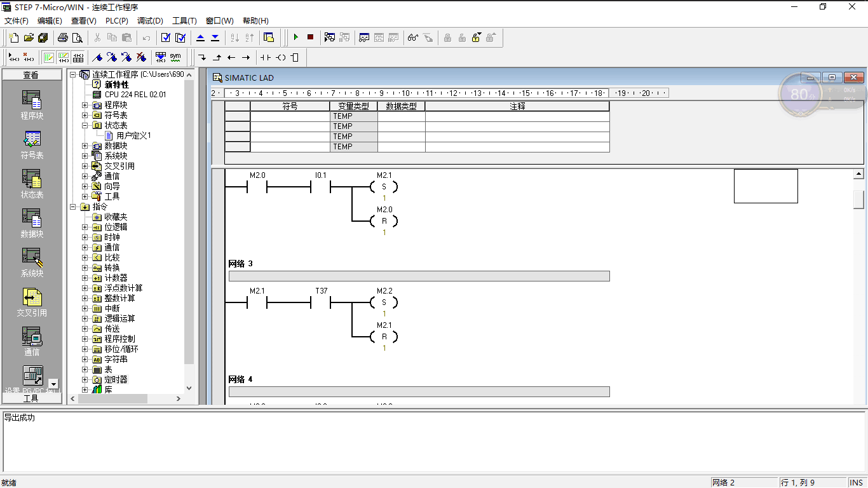Click the navigation bar's scroll-down arrow

point(53,384)
